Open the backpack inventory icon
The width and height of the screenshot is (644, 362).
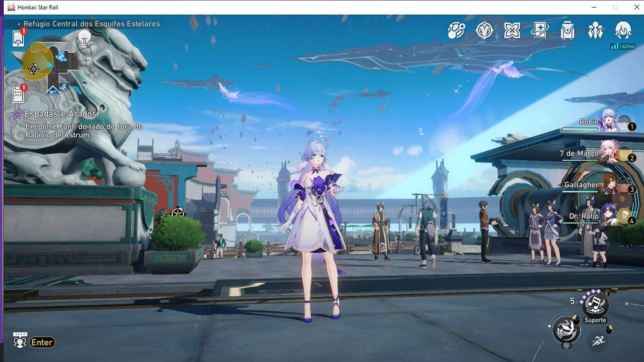coord(567,30)
